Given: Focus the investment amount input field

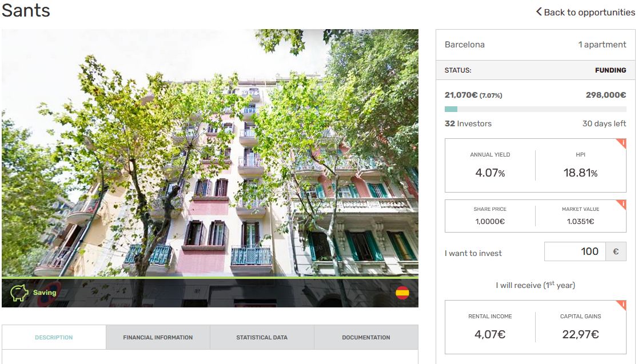Looking at the screenshot, I should click(x=575, y=251).
